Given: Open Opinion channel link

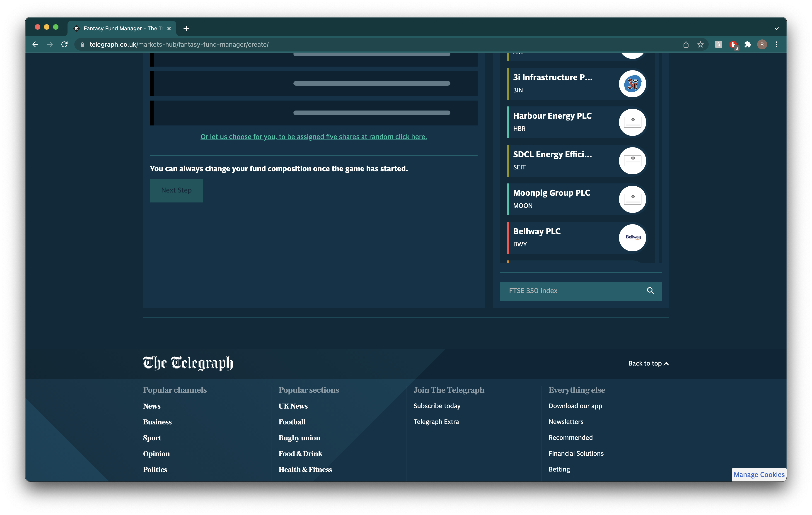Looking at the screenshot, I should coord(157,454).
